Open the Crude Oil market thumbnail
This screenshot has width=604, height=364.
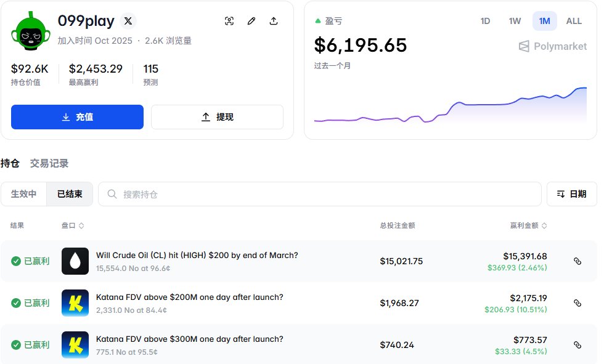pos(75,261)
